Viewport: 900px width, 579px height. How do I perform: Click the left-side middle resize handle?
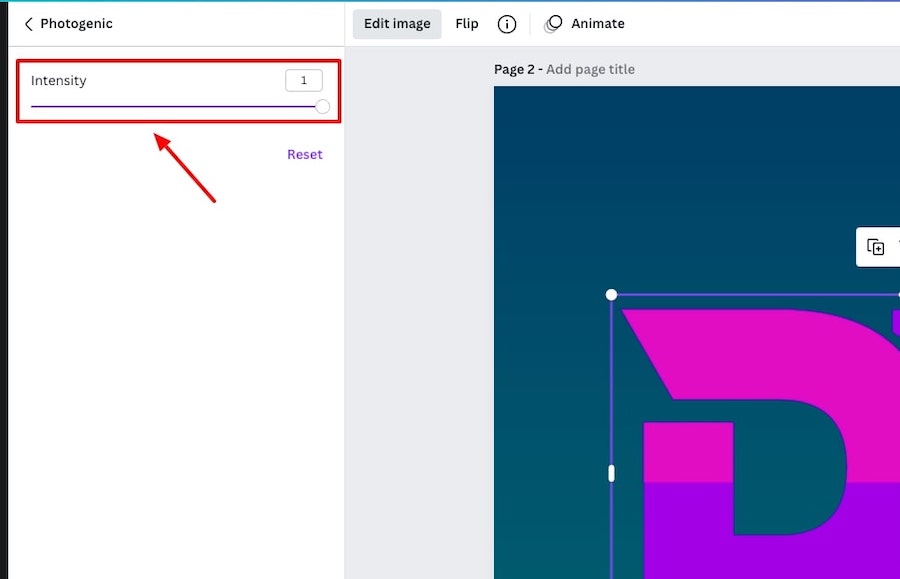[611, 473]
